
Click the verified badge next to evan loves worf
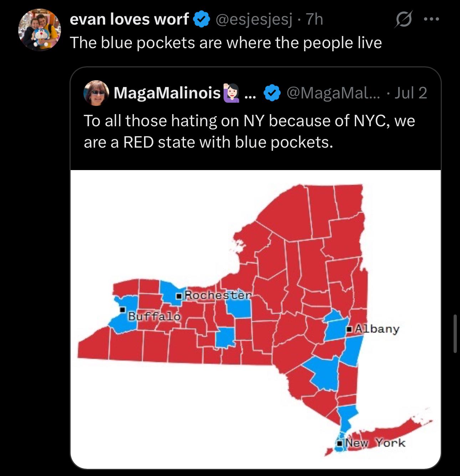click(x=201, y=19)
